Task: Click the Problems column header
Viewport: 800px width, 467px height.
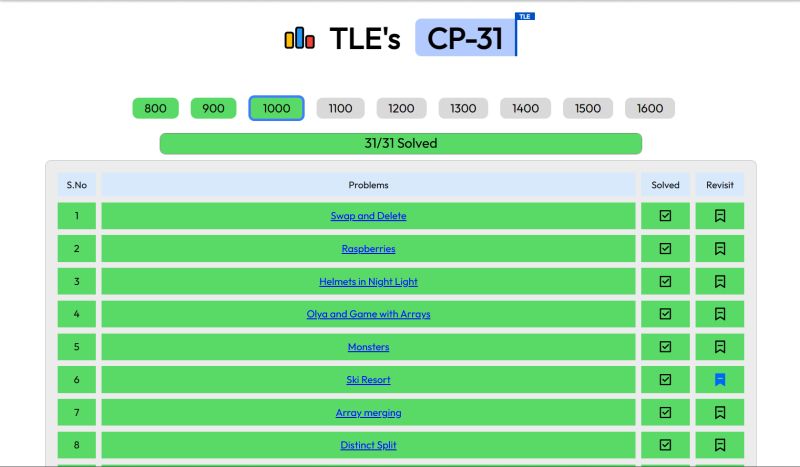Action: point(368,185)
